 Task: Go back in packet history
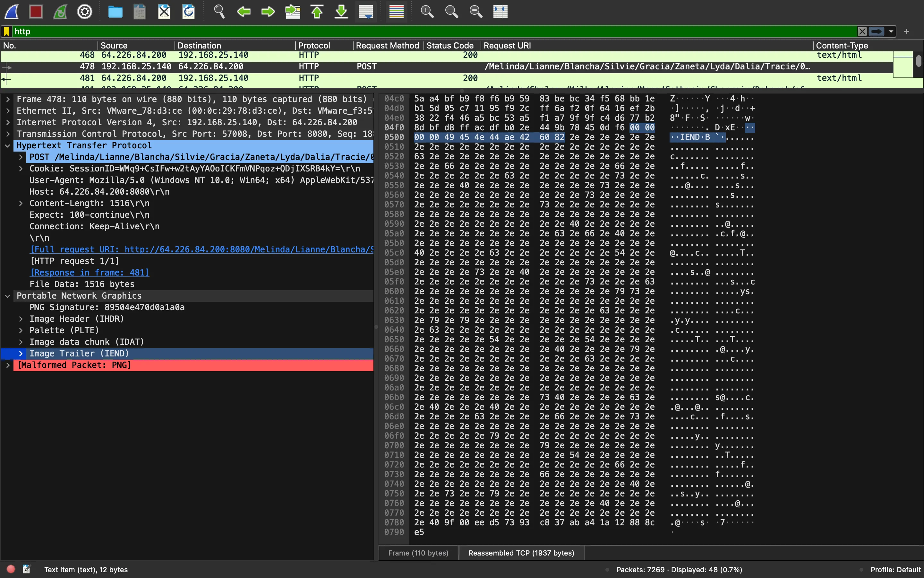244,12
